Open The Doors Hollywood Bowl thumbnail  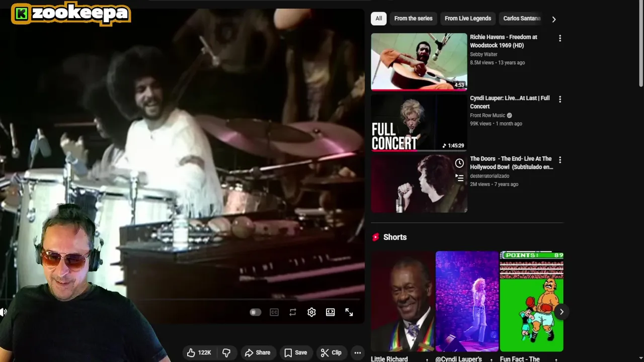[419, 184]
